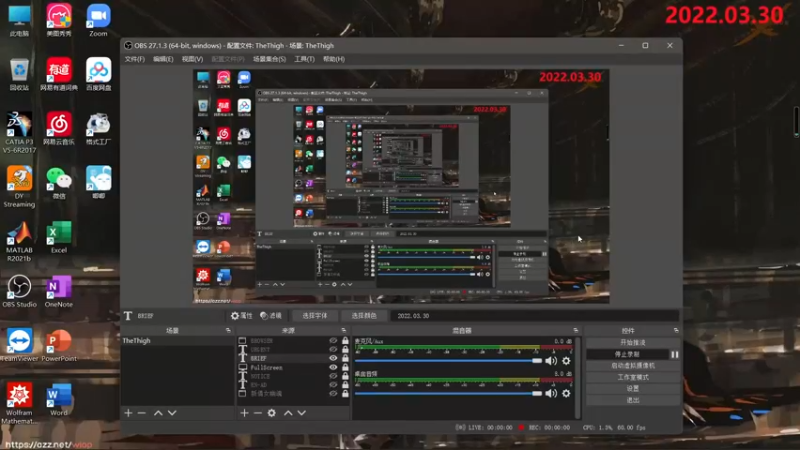Move scene up arrow in Scenes panel
Image resolution: width=800 pixels, height=450 pixels.
(x=158, y=413)
